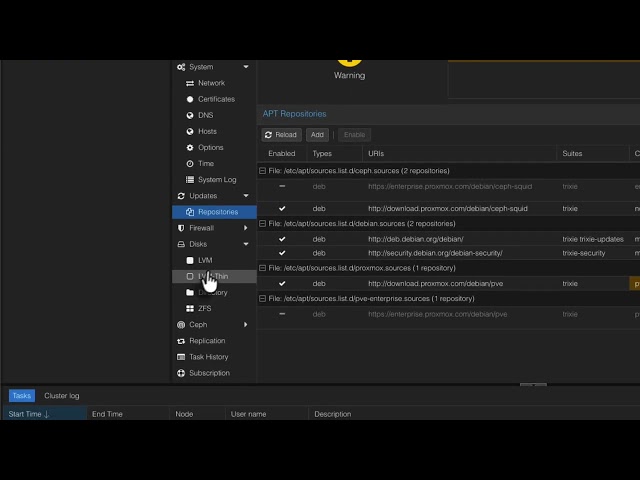Click the Ceph logo icon
Image resolution: width=640 pixels, height=480 pixels.
tap(181, 325)
